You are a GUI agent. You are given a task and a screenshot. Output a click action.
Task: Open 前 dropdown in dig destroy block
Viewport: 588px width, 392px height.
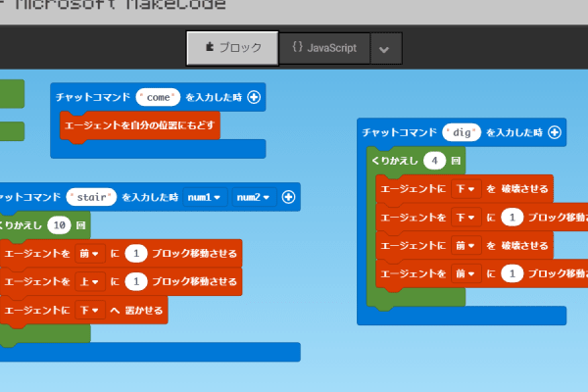point(465,245)
